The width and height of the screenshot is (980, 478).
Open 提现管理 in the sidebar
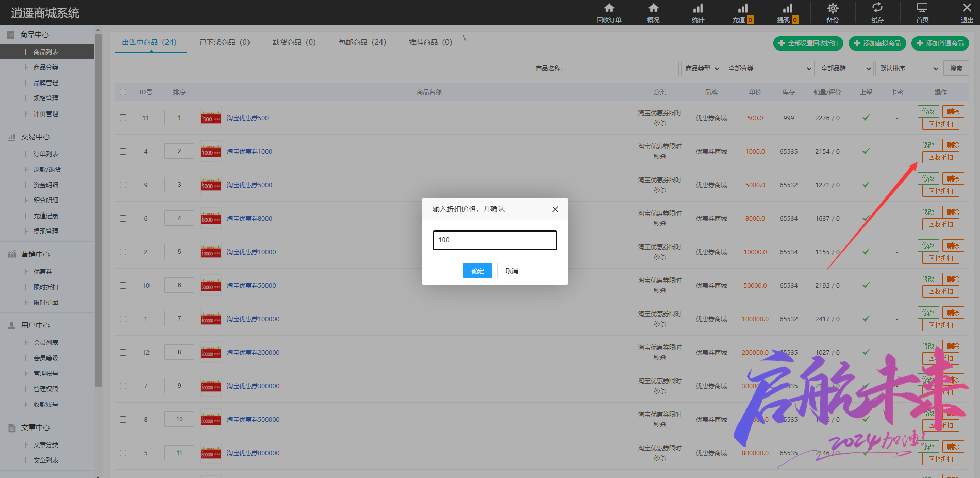[x=46, y=232]
